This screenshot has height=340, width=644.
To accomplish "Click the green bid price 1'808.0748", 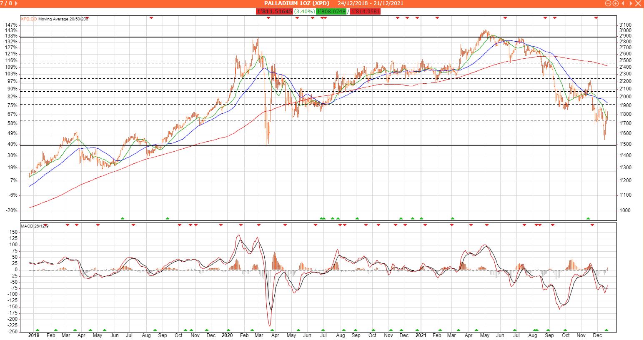I will click(x=331, y=12).
